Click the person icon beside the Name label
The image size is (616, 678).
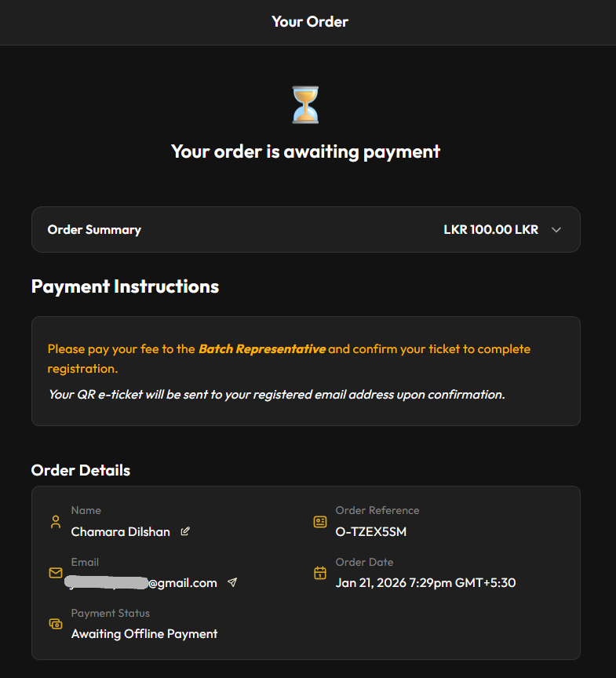click(55, 522)
